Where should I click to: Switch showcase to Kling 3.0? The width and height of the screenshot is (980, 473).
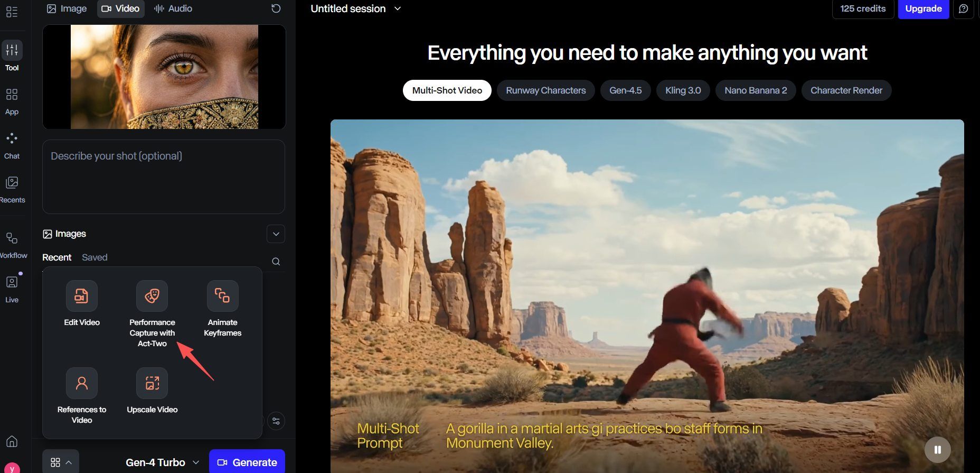[683, 90]
